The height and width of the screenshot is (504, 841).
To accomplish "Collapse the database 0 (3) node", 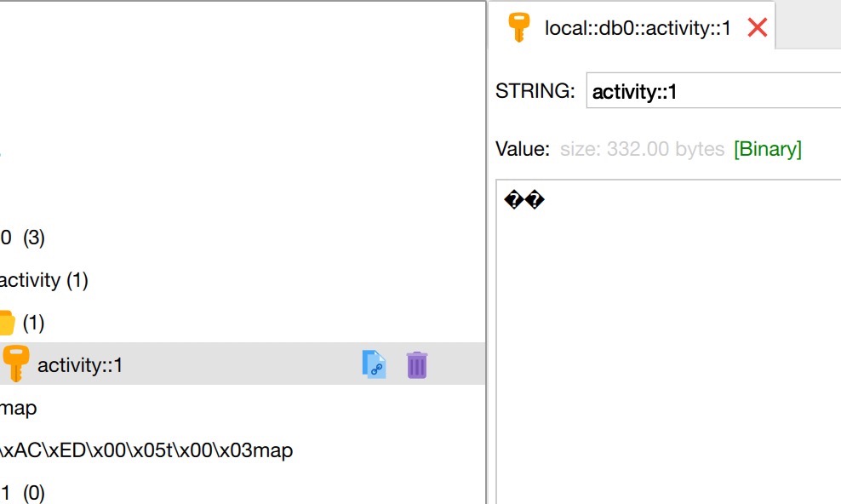I will click(22, 238).
